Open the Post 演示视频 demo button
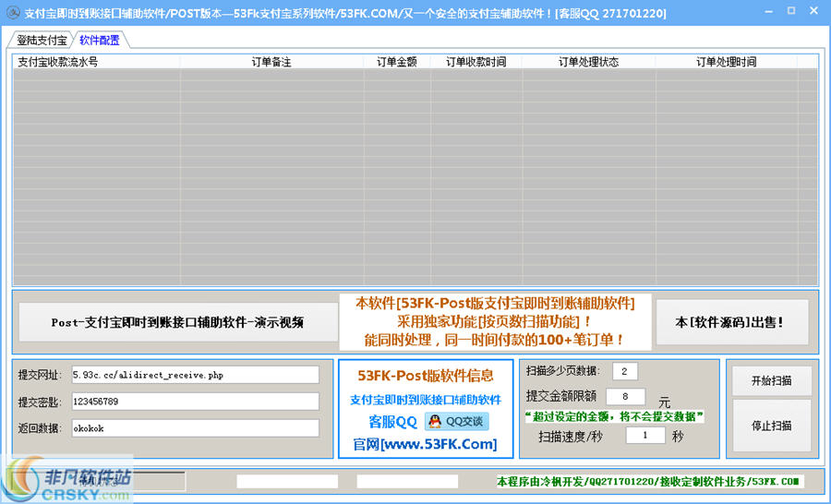 (x=178, y=322)
